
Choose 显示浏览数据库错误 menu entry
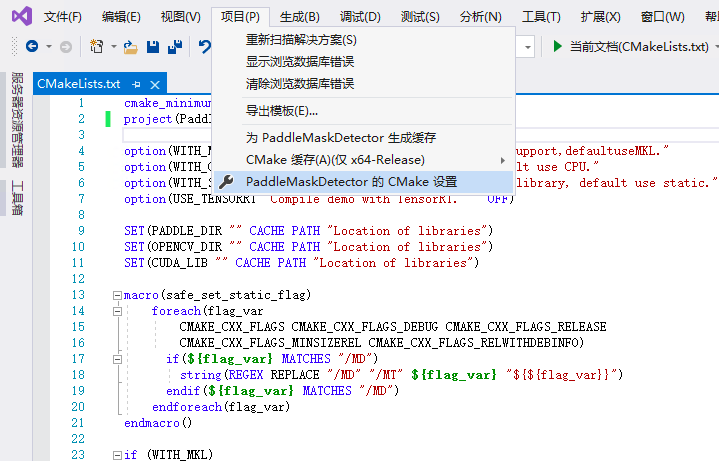click(364, 61)
